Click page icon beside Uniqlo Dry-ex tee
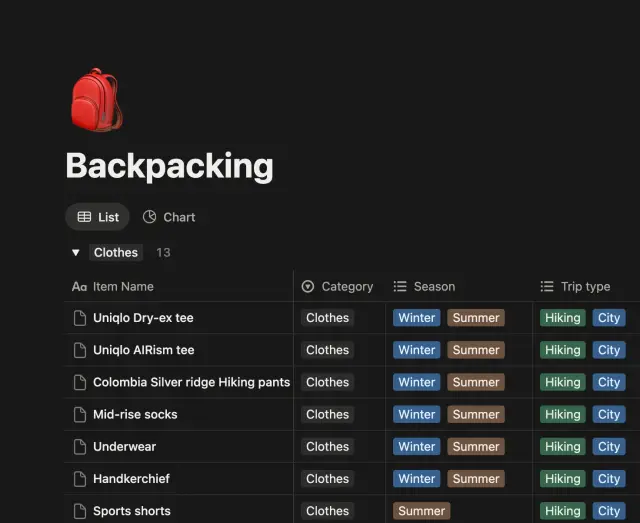This screenshot has width=640, height=523. (x=80, y=318)
